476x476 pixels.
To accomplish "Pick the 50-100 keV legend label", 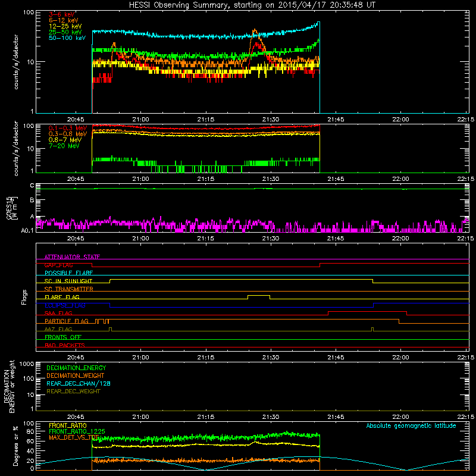I will pyautogui.click(x=67, y=38).
